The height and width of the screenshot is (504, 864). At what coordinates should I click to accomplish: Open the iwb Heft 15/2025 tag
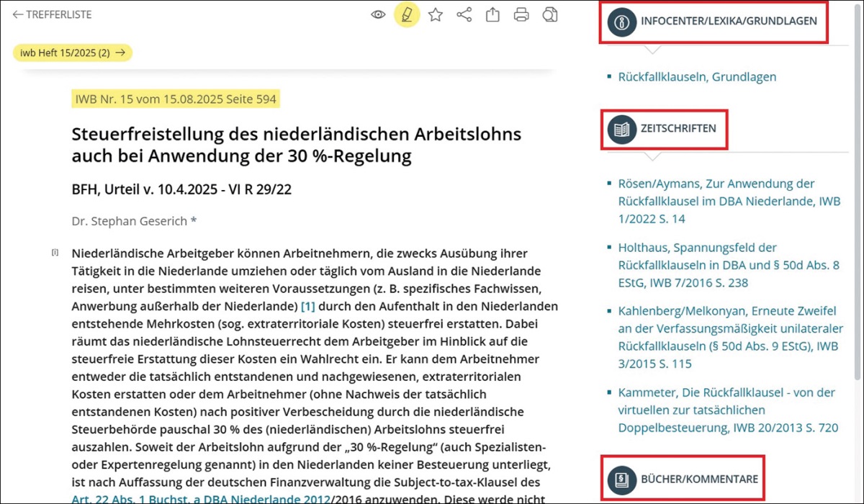(73, 53)
